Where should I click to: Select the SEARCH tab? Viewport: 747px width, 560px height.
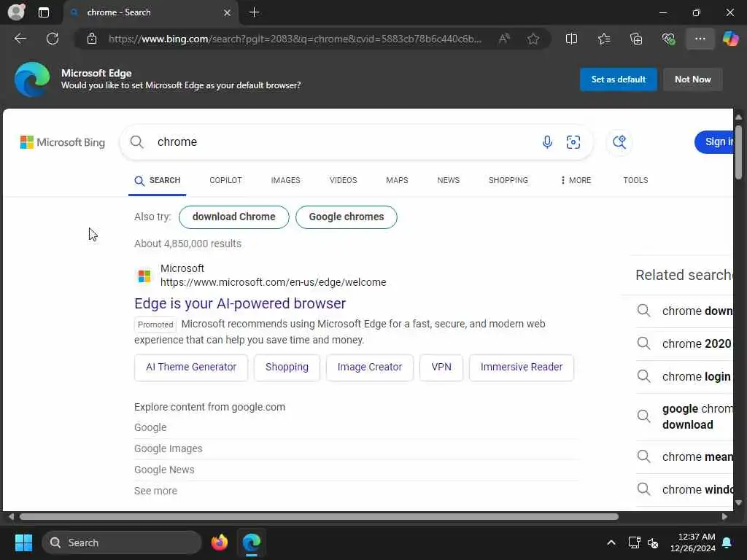[158, 180]
